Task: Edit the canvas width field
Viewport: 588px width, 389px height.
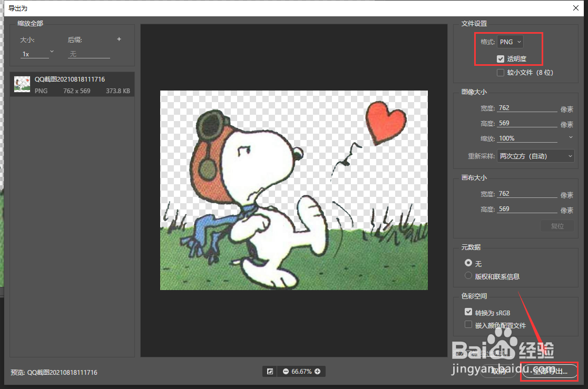Action: 527,194
